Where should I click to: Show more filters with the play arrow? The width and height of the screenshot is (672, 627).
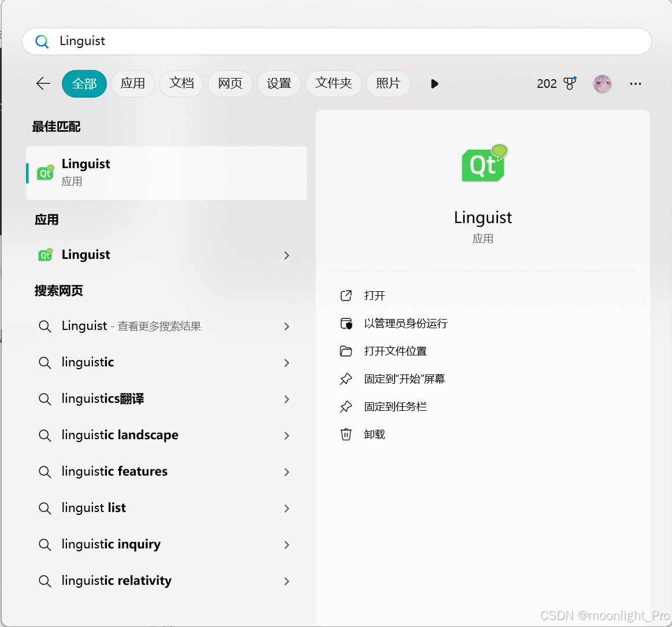(x=435, y=84)
